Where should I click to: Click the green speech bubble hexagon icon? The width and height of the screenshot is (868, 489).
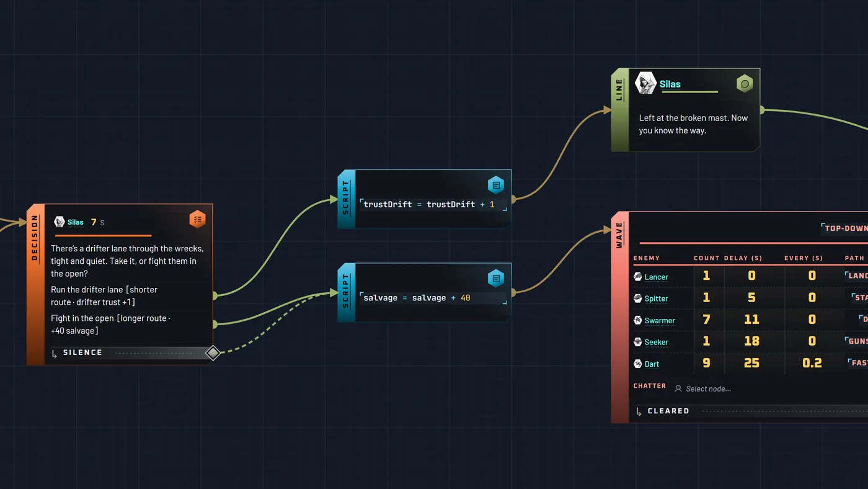(745, 84)
